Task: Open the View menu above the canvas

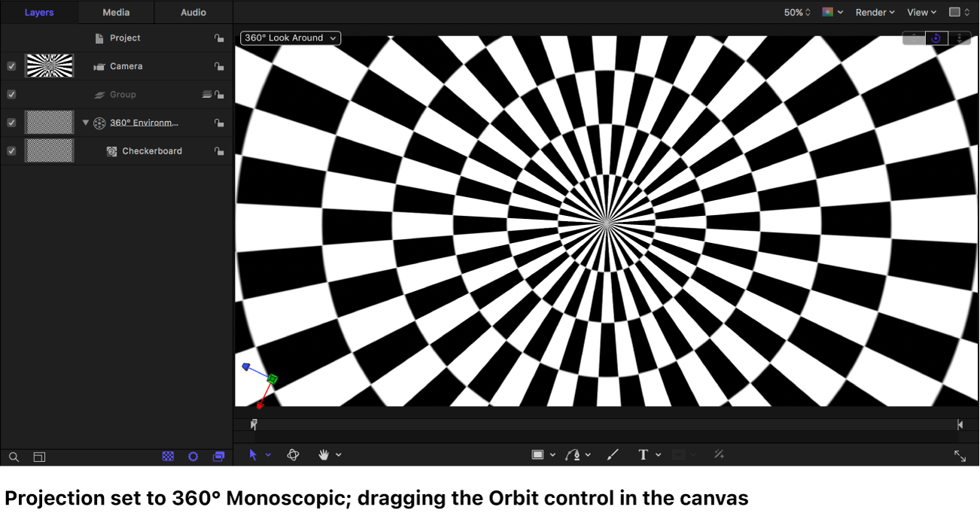Action: click(920, 12)
